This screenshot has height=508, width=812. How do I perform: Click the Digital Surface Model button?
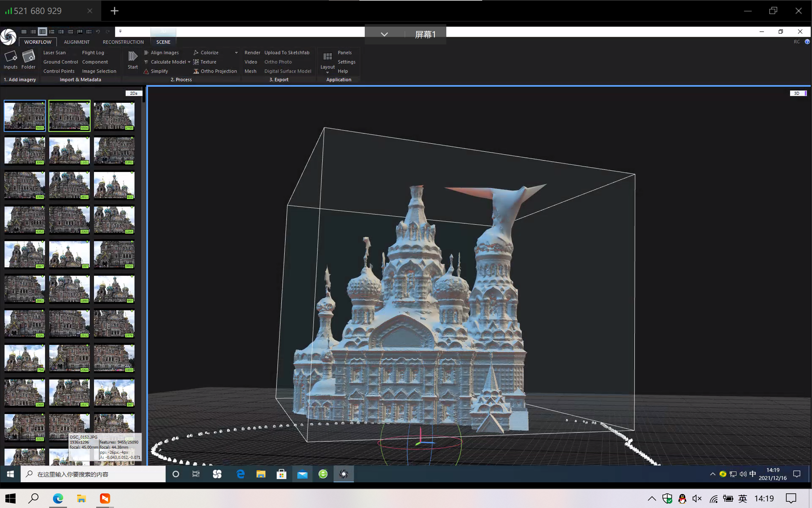pos(287,71)
